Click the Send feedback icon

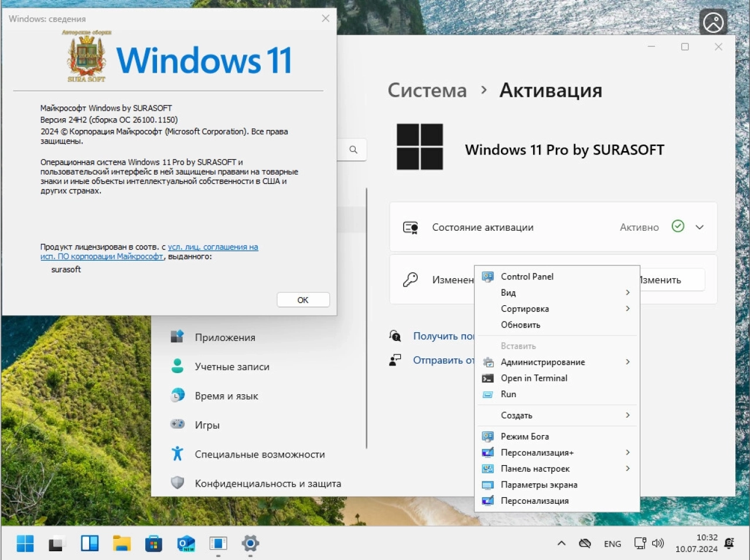pyautogui.click(x=396, y=360)
